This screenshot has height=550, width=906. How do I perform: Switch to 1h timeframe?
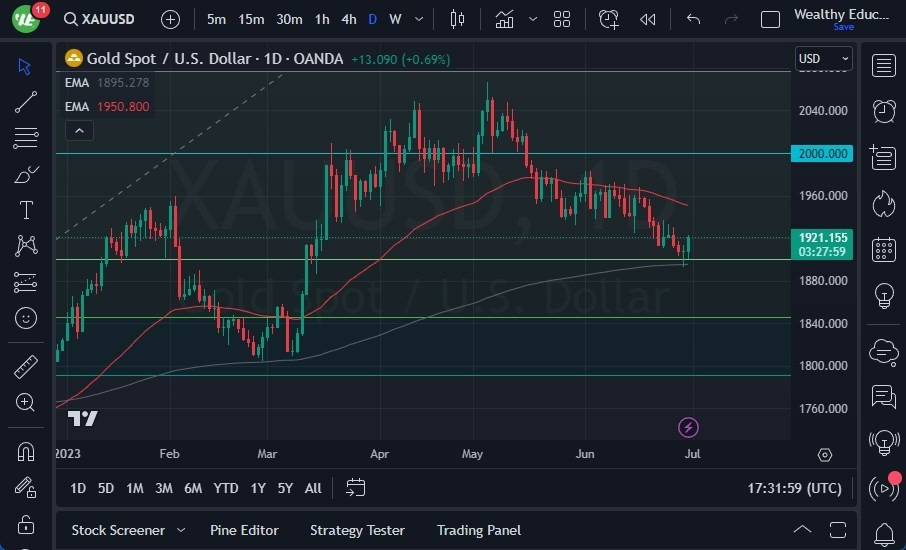pyautogui.click(x=322, y=19)
